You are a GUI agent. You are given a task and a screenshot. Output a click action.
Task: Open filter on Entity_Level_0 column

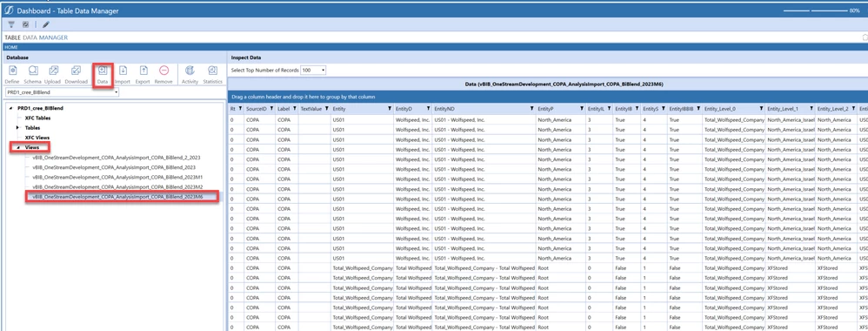[761, 109]
